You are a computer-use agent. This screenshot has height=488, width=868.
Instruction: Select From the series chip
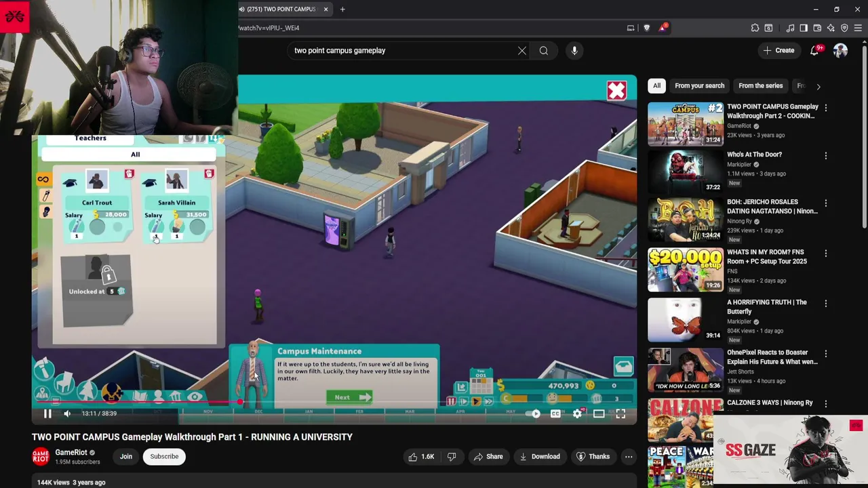(760, 86)
